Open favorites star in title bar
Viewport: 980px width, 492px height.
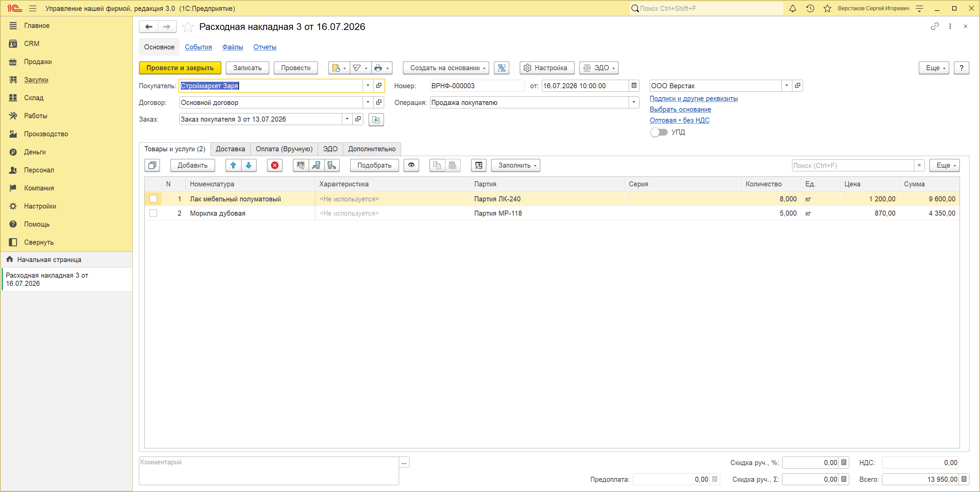[827, 9]
